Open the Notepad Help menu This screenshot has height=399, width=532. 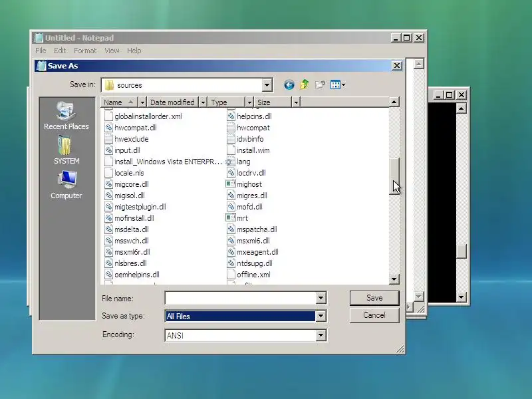coord(134,51)
